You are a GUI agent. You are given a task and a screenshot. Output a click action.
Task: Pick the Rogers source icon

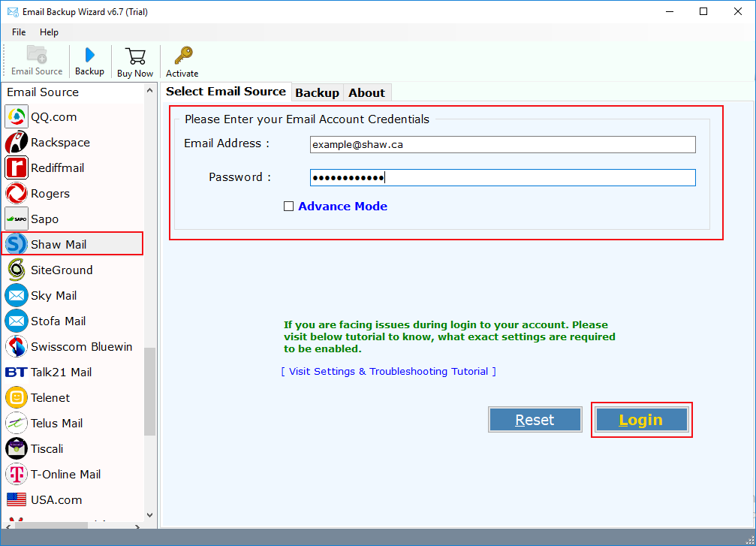click(17, 194)
